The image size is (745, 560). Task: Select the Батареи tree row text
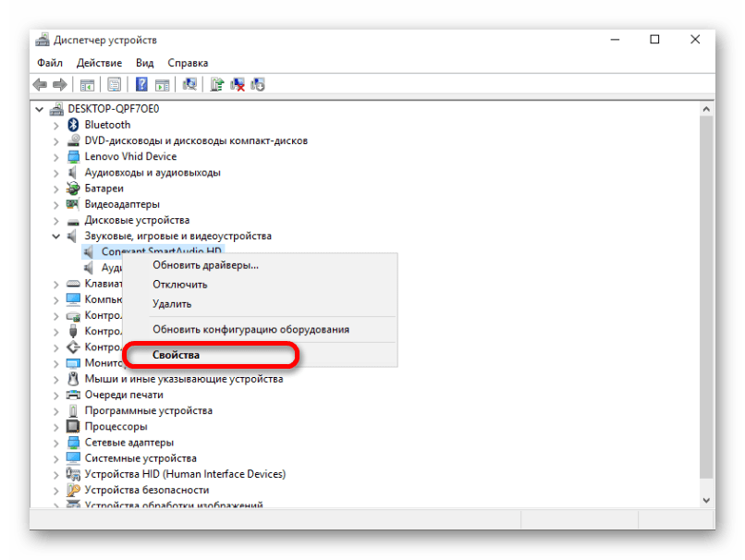[x=104, y=189]
